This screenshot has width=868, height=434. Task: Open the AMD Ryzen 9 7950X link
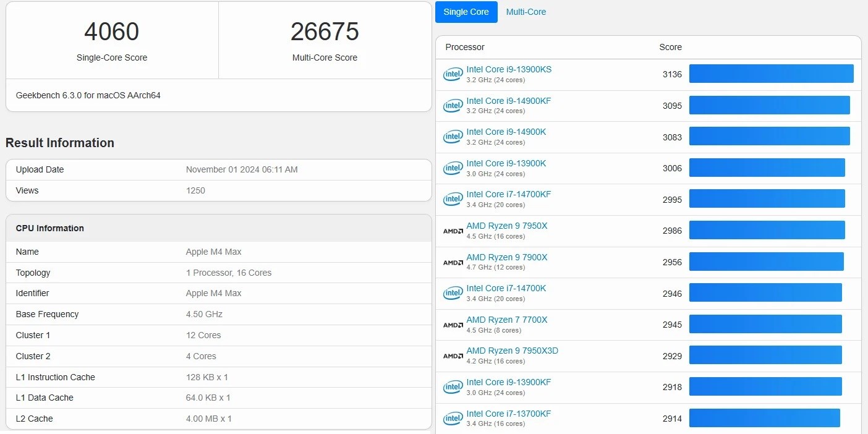(506, 226)
